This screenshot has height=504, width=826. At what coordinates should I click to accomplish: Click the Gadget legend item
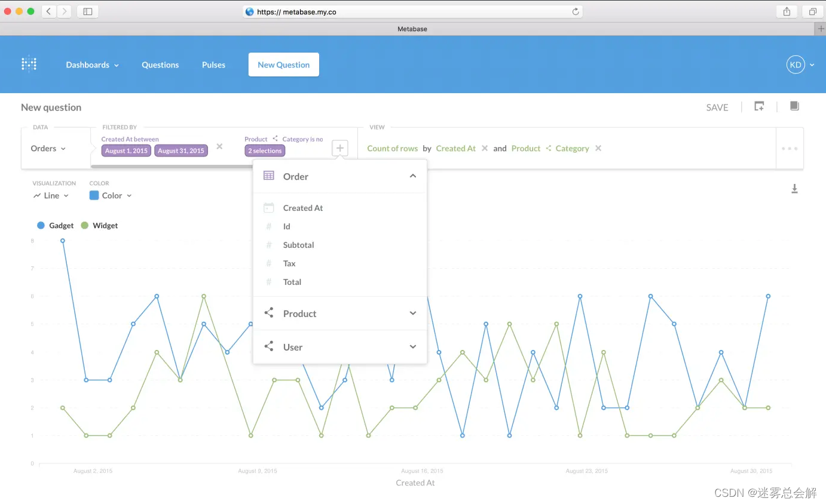coord(55,225)
